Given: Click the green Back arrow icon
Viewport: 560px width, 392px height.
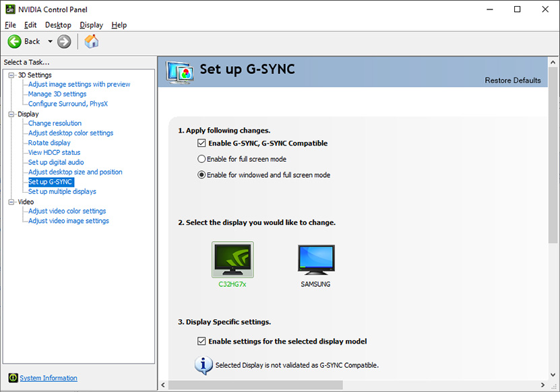Looking at the screenshot, I should [x=15, y=41].
